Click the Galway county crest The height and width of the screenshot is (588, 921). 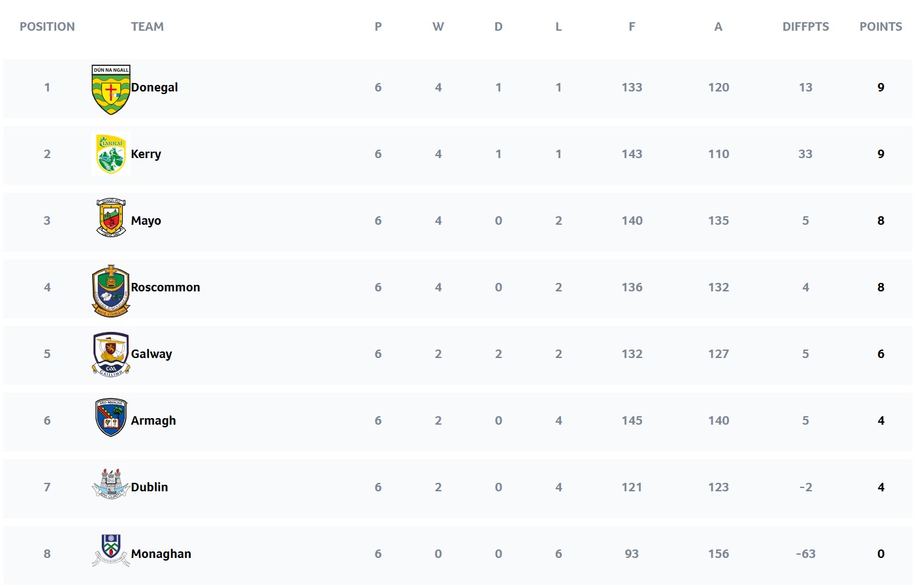pos(111,354)
